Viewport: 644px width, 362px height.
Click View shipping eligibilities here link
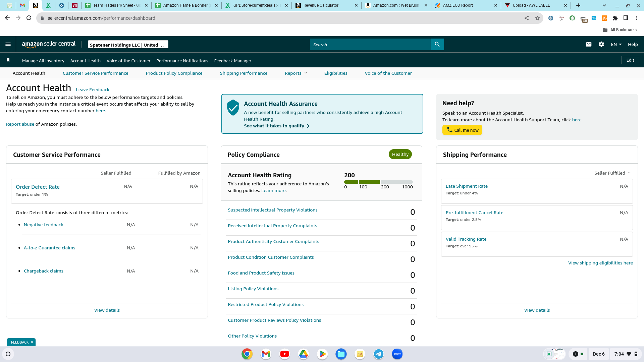600,263
